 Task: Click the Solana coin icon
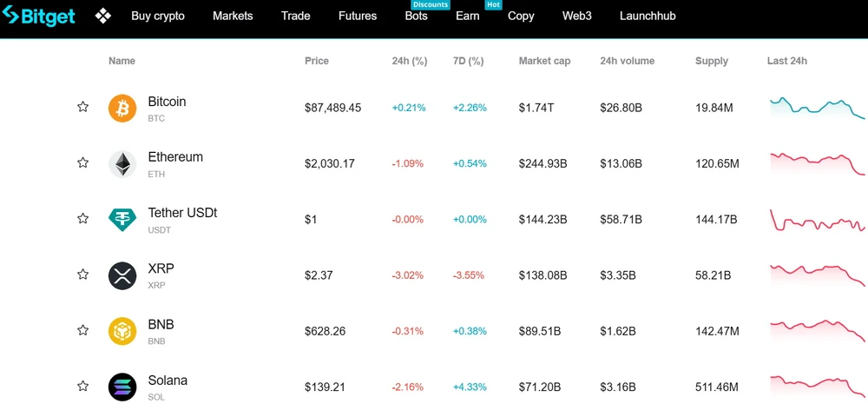[122, 387]
